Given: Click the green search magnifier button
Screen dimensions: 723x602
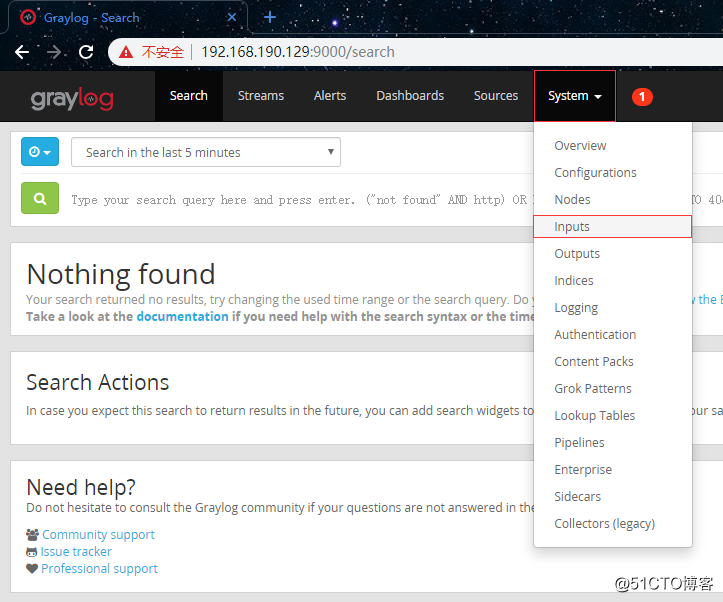Looking at the screenshot, I should [40, 198].
